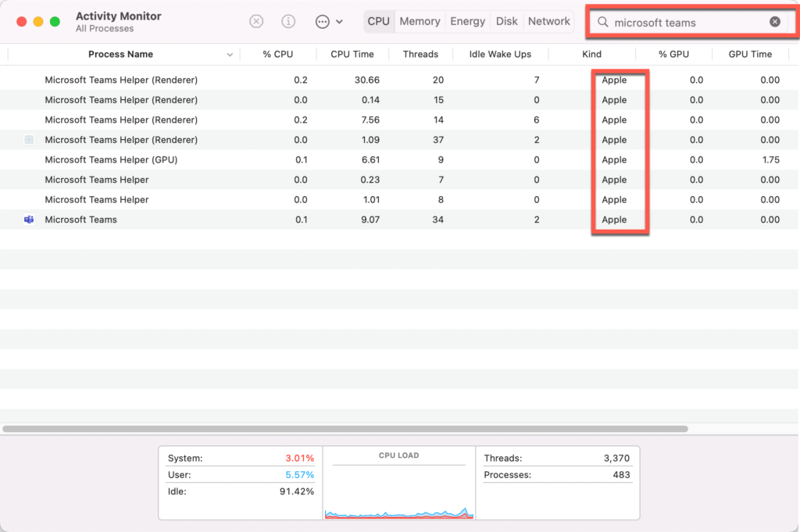Click the total Threads count 3,370
Viewport: 800px width, 532px height.
click(616, 458)
